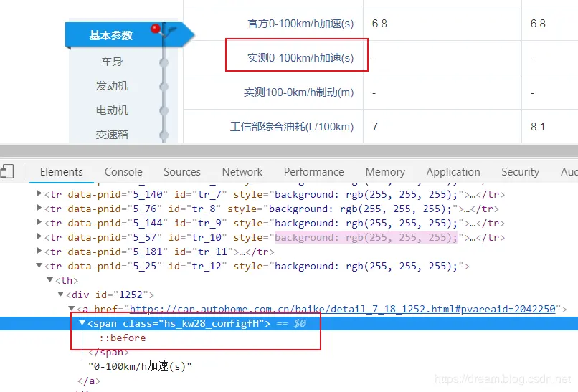
Task: Click the 实测100-0km/h制动(m) row label
Action: tap(298, 92)
